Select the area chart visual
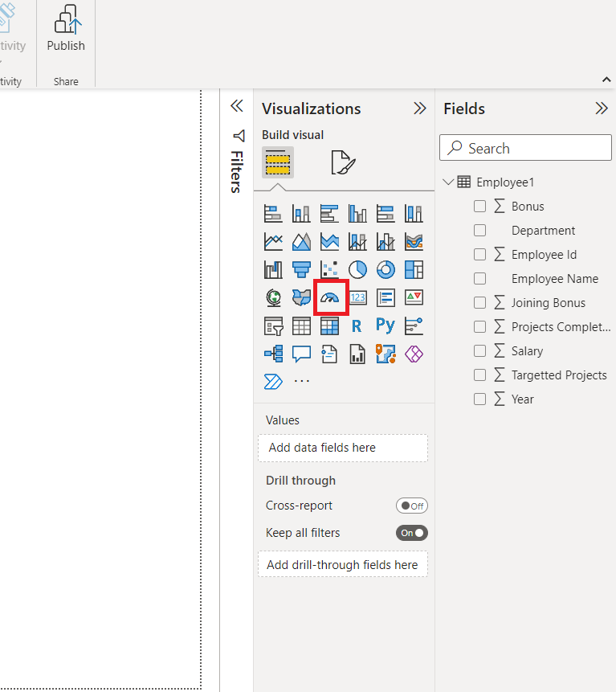The image size is (616, 692). pos(301,241)
